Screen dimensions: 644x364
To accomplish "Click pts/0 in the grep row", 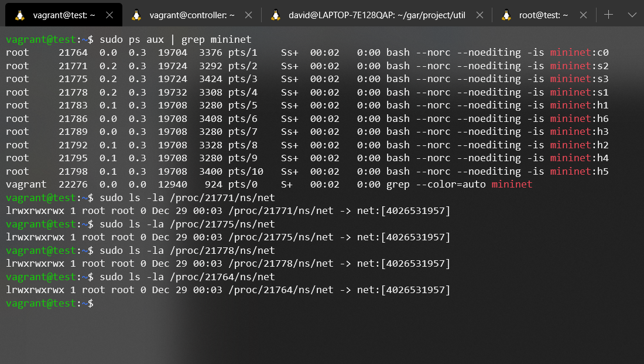I will pyautogui.click(x=243, y=184).
